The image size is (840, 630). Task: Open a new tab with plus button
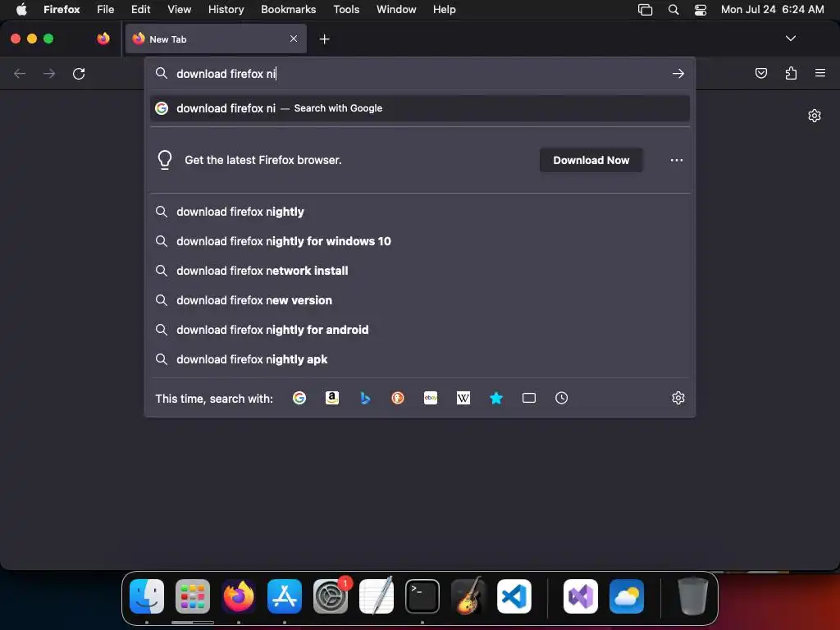click(324, 39)
